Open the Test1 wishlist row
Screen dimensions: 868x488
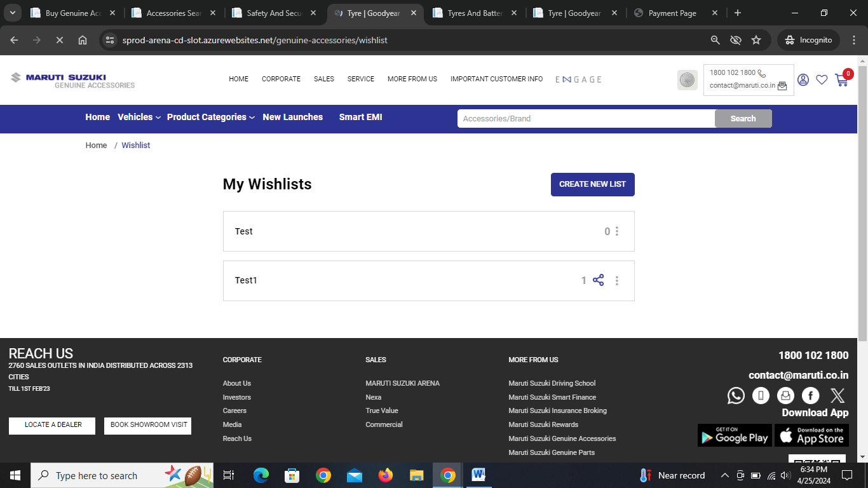(x=429, y=281)
